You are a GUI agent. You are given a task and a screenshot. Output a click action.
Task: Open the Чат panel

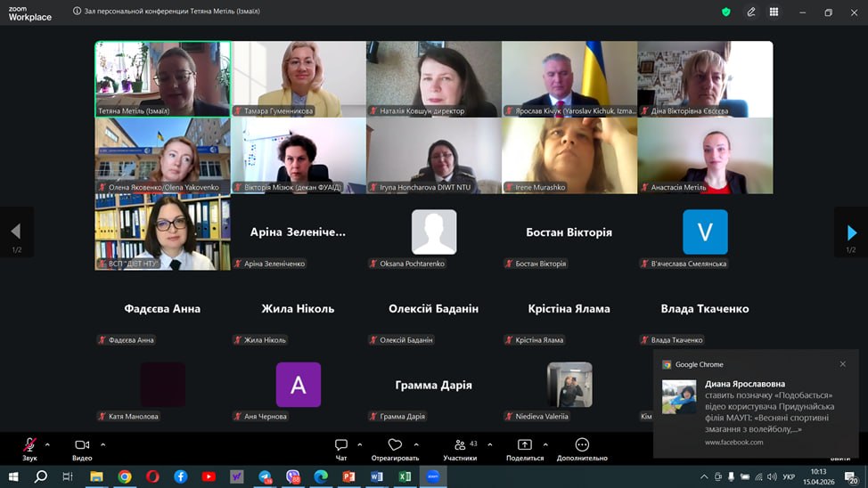tap(340, 445)
